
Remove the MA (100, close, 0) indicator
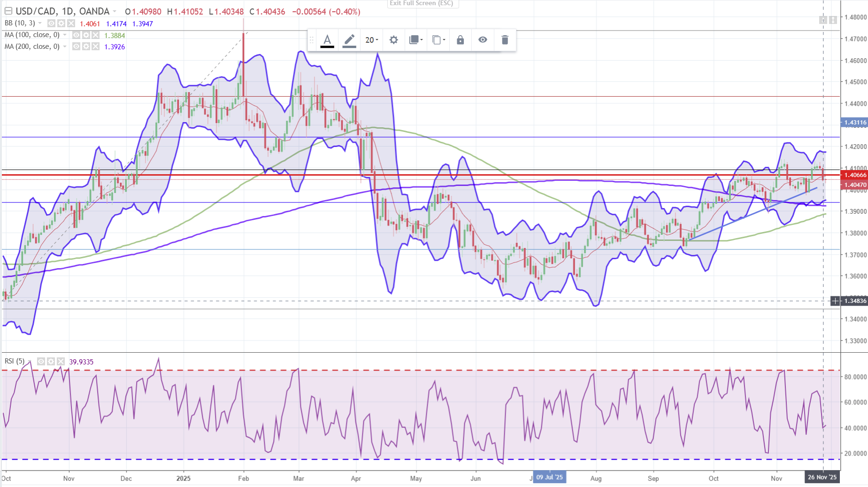[96, 35]
